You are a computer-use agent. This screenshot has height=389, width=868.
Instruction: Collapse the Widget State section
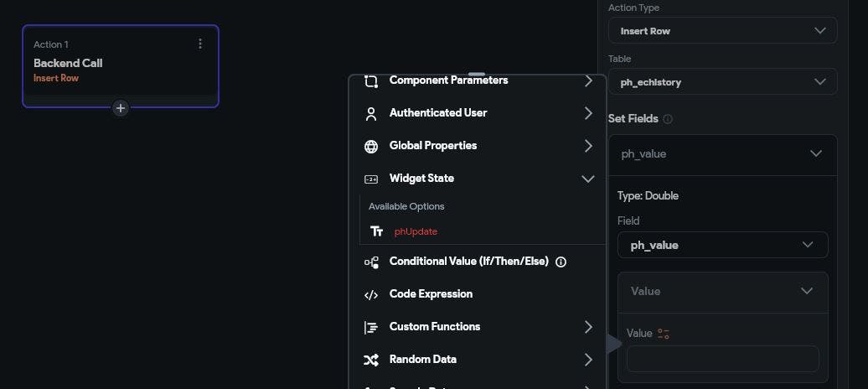[x=587, y=179]
